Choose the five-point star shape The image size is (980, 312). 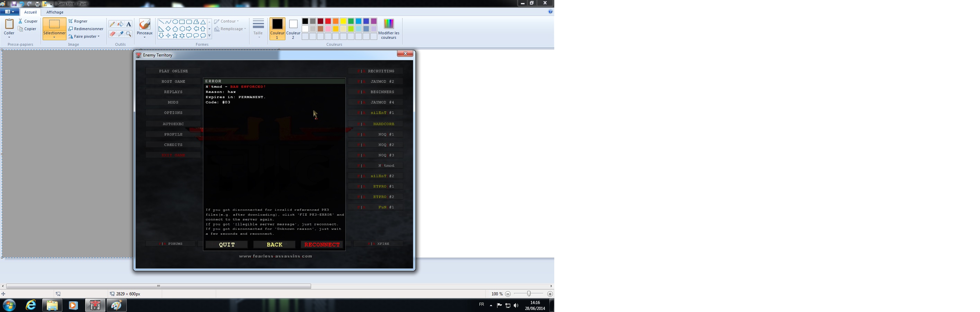click(x=175, y=36)
